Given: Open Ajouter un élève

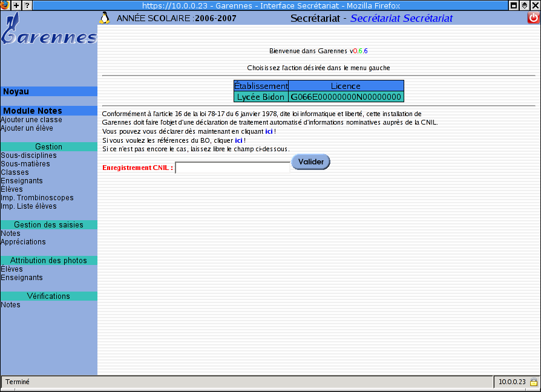Looking at the screenshot, I should 27,128.
